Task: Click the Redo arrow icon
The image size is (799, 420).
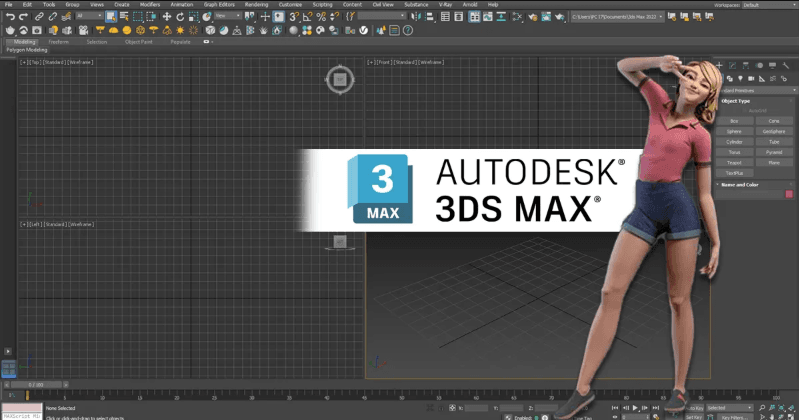Action: tap(23, 17)
